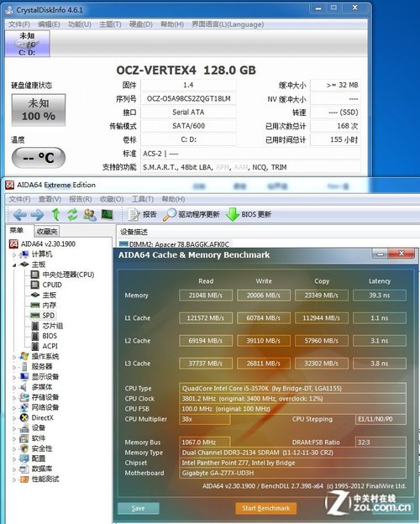
Task: Go back with the AIDA64 back arrow
Action: [x=19, y=214]
